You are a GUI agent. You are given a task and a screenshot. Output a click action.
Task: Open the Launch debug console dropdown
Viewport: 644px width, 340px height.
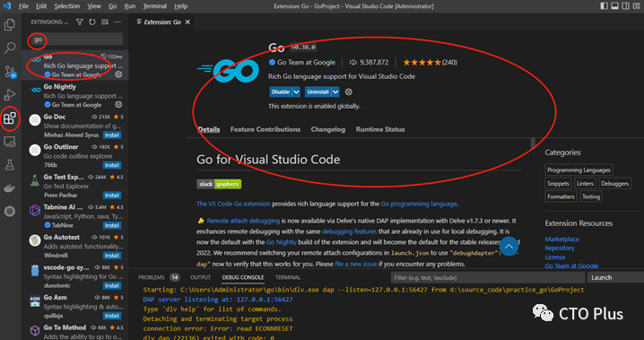tap(615, 277)
